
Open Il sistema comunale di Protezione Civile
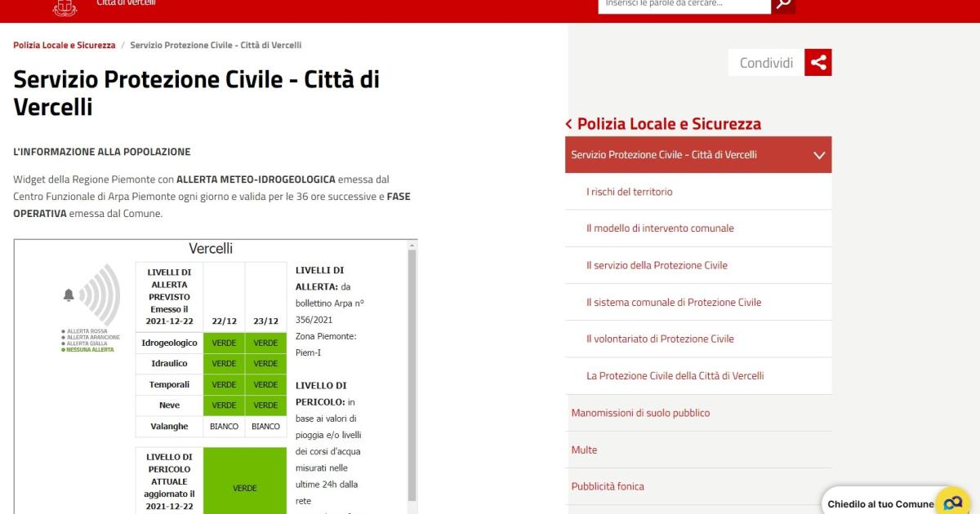[x=674, y=302]
